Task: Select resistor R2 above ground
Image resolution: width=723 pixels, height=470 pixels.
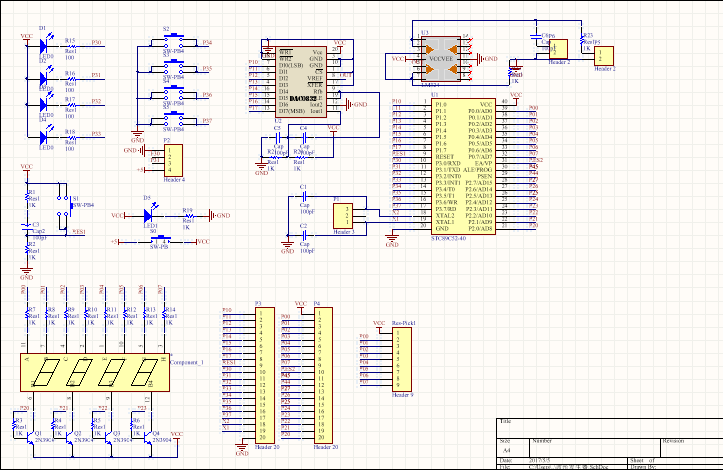Action: 27,250
